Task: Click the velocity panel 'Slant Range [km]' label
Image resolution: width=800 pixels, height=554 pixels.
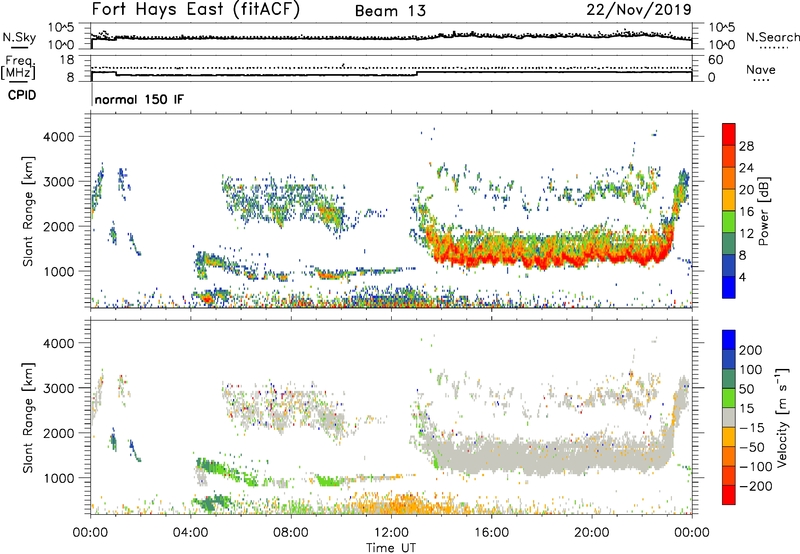Action: [x=28, y=417]
